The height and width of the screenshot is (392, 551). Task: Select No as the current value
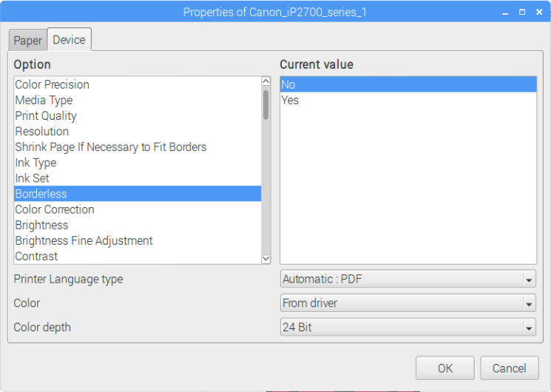pyautogui.click(x=408, y=84)
